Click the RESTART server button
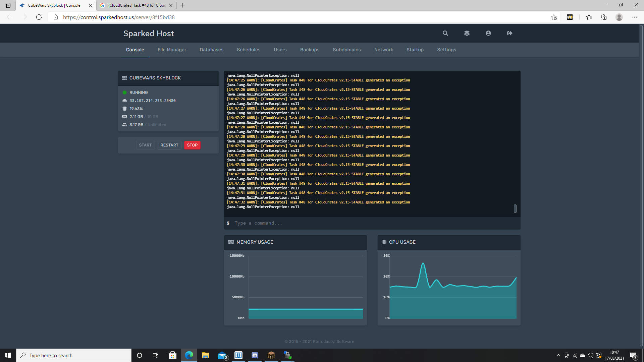This screenshot has height=362, width=644. click(x=169, y=145)
